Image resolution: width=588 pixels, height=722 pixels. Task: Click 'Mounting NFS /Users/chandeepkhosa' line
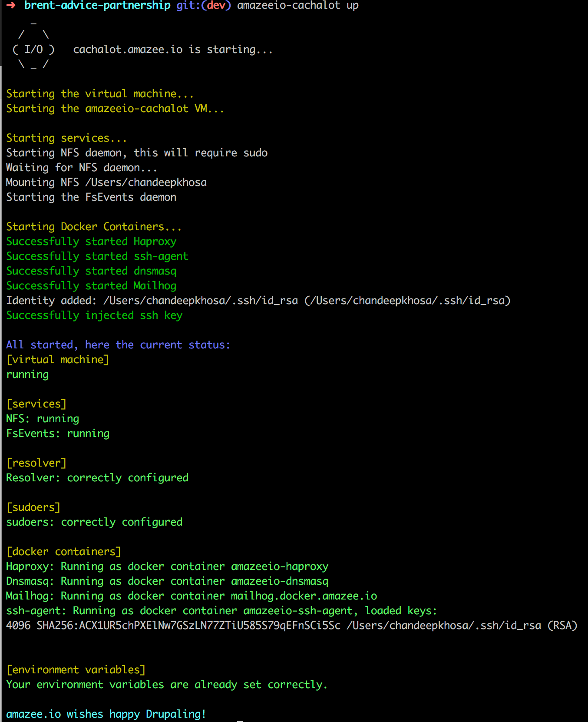pos(106,182)
